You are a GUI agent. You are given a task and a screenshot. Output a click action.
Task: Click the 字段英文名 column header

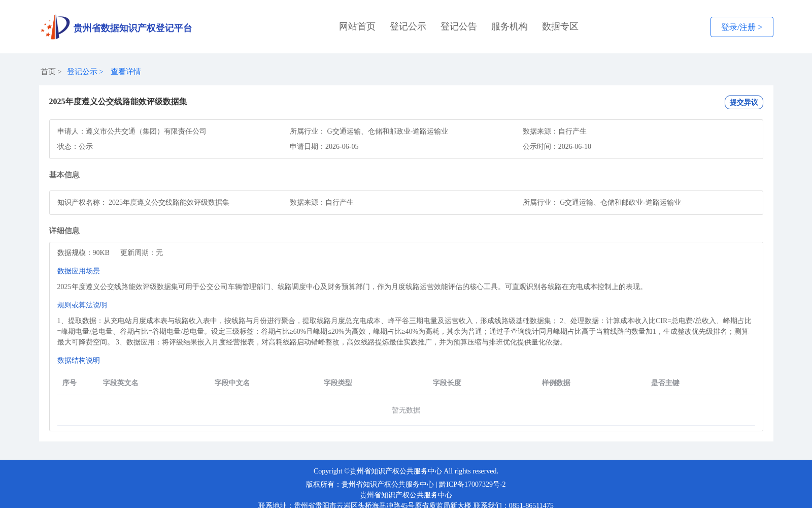click(x=121, y=383)
